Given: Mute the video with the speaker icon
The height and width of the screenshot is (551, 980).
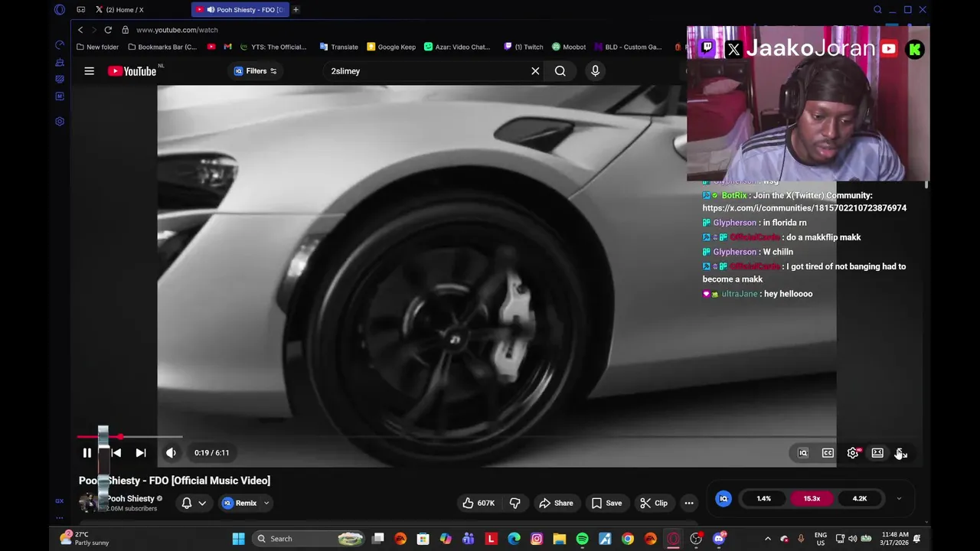Looking at the screenshot, I should click(171, 453).
